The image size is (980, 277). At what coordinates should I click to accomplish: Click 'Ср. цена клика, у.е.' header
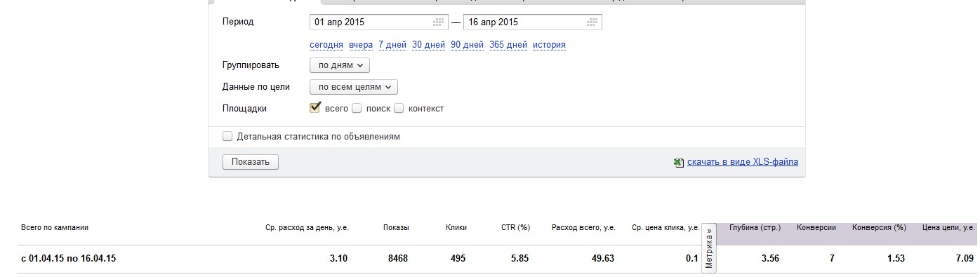pos(665,228)
